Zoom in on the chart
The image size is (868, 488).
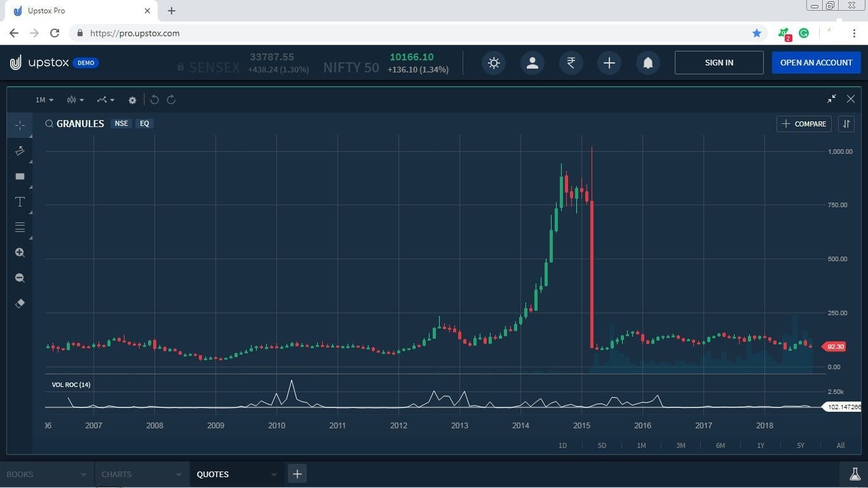(x=20, y=252)
